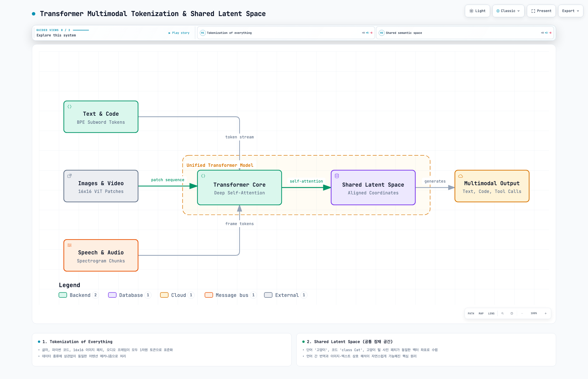The height and width of the screenshot is (379, 588).
Task: Click Play story link
Action: 179,33
